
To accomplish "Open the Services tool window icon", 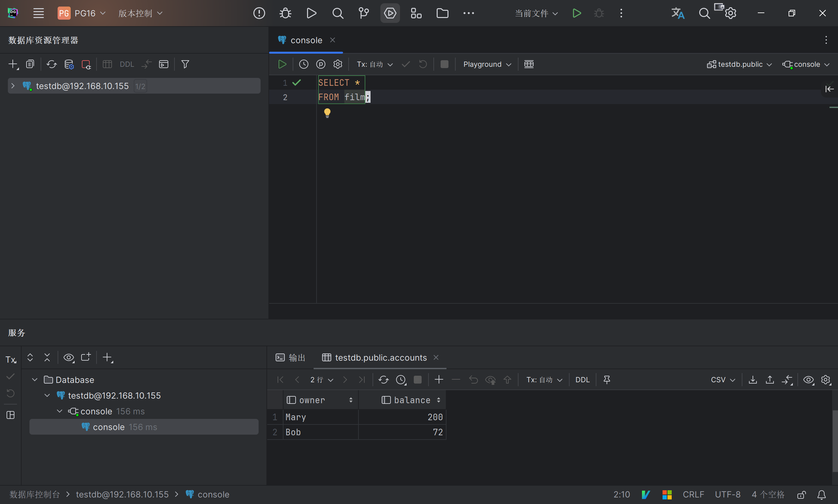I will pyautogui.click(x=390, y=13).
